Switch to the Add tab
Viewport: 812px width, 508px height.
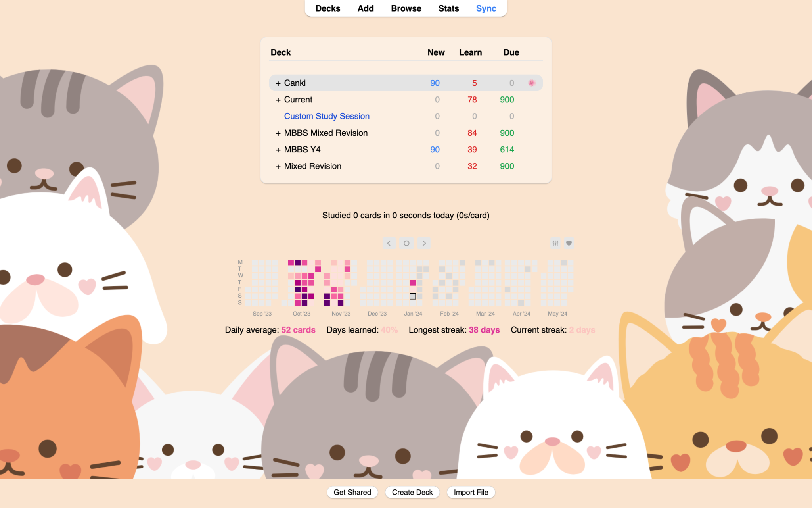365,8
